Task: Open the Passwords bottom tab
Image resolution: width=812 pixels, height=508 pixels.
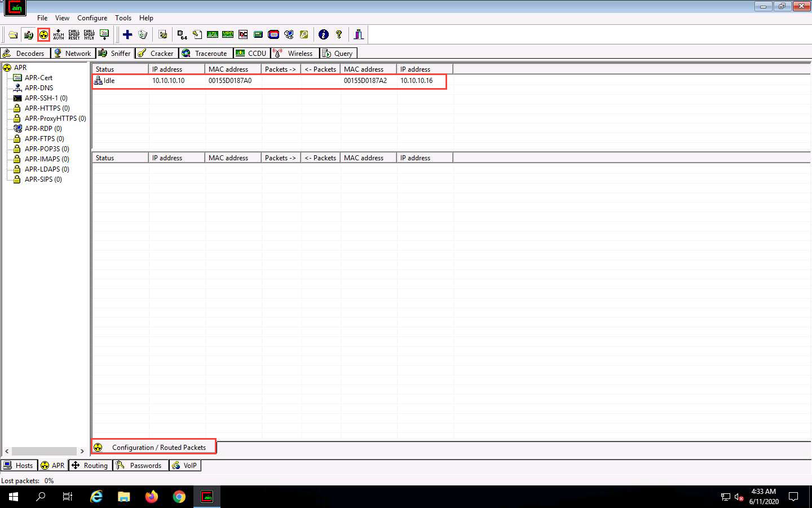Action: pos(140,465)
